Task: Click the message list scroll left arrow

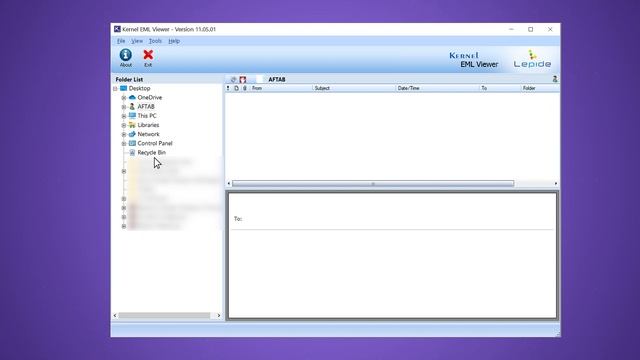Action: pos(229,184)
